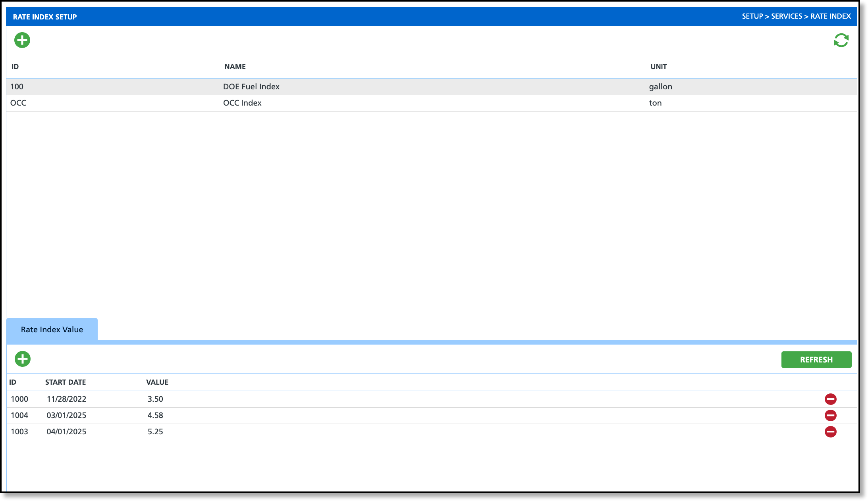Remove the 03/01/2025 rate value row
The image size is (868, 501).
[x=830, y=415]
